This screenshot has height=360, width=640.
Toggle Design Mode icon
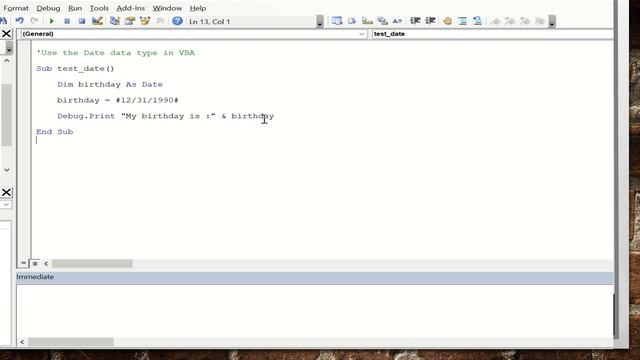point(97,21)
